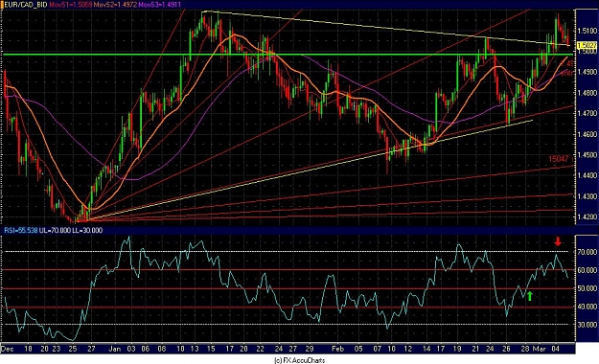599x364 pixels.
Task: Click the 22 date axis label
Action: (x=260, y=349)
